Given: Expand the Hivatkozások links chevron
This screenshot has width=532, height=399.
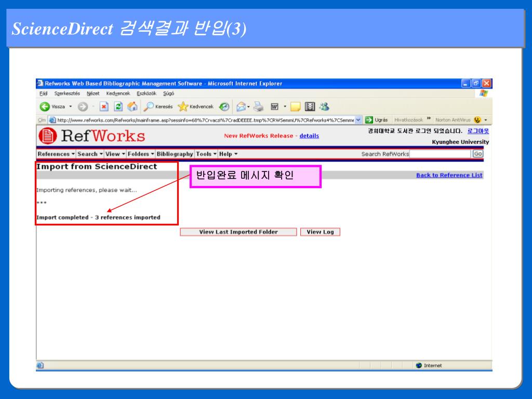Looking at the screenshot, I should click(x=429, y=118).
